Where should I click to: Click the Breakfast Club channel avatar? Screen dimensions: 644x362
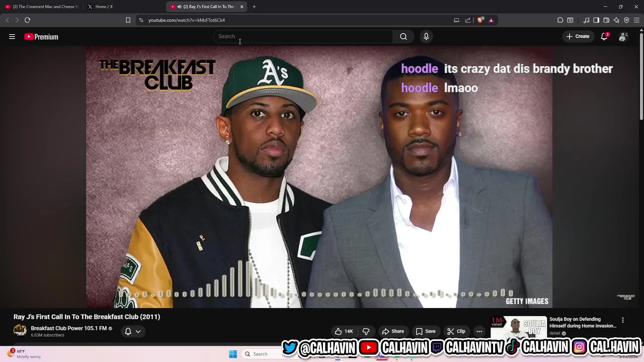(x=20, y=331)
